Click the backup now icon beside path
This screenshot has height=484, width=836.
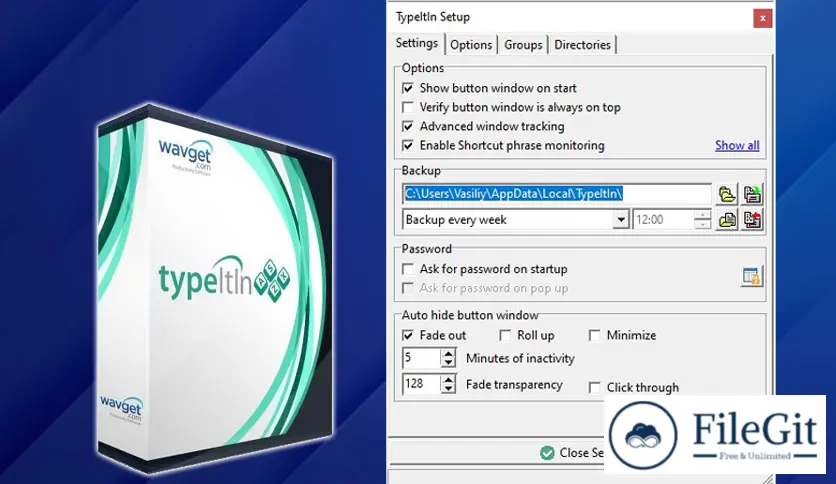pyautogui.click(x=752, y=194)
